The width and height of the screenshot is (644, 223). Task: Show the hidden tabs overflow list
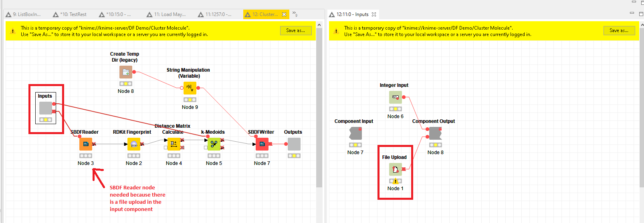point(295,14)
